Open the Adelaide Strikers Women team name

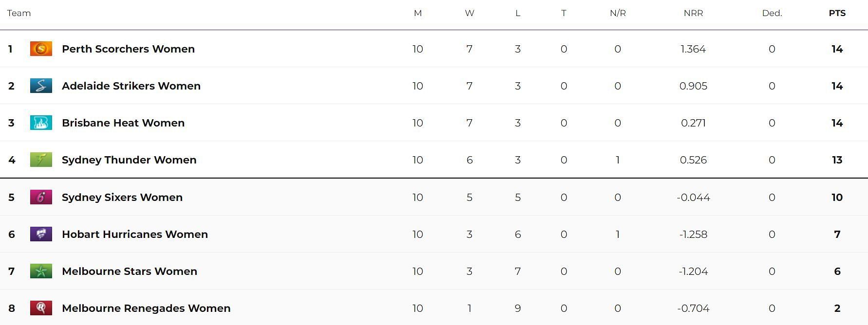[131, 86]
